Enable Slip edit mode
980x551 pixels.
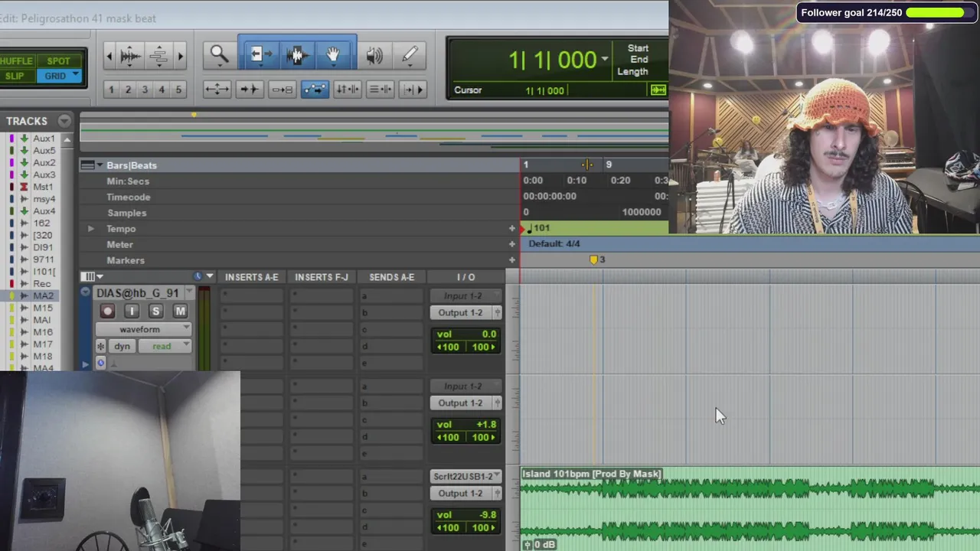14,76
